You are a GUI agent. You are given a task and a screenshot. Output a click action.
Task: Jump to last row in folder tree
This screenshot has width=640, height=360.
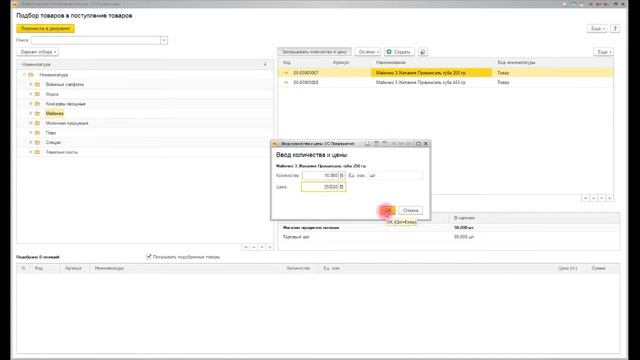(269, 247)
